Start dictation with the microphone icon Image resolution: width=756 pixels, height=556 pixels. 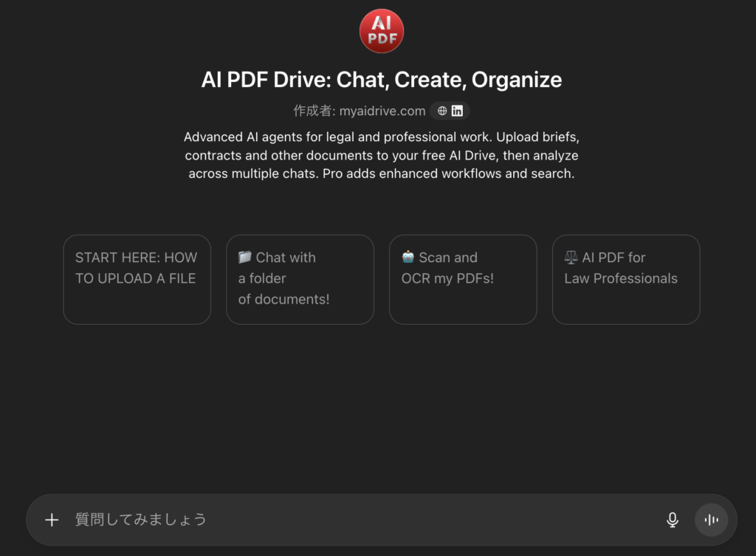click(x=672, y=520)
